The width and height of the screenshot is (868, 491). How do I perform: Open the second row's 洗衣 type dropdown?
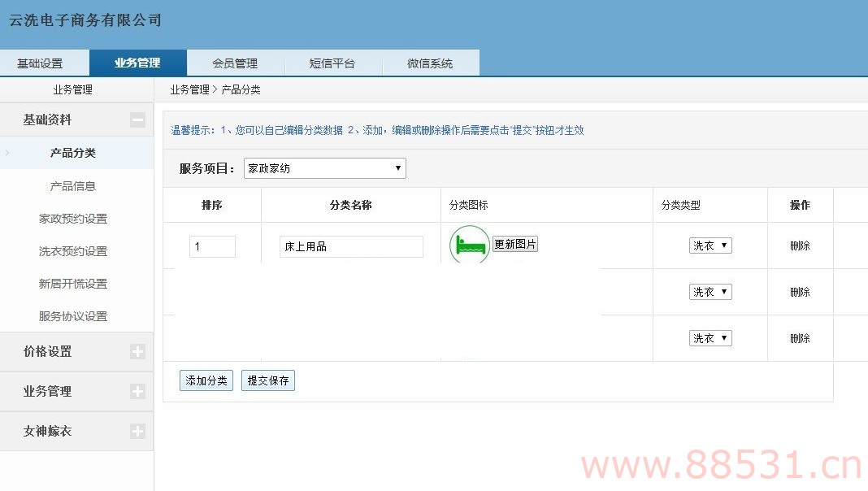pyautogui.click(x=710, y=292)
